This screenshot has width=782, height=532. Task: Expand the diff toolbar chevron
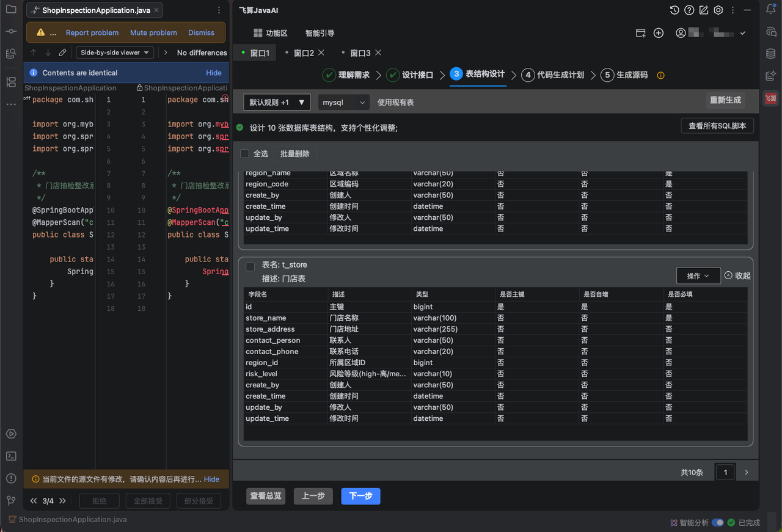[166, 53]
